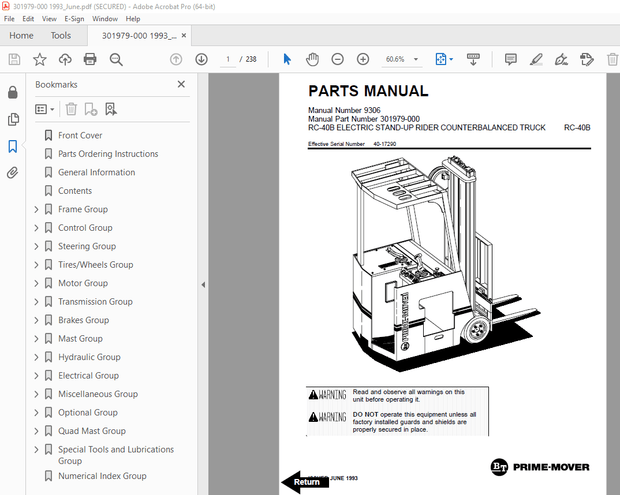This screenshot has width=620, height=495.
Task: Click the toolbar trash delete icon
Action: pyautogui.click(x=612, y=59)
